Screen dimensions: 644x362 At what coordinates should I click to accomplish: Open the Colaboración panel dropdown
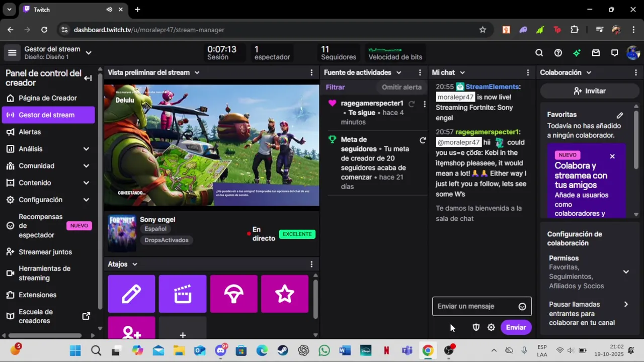point(588,72)
